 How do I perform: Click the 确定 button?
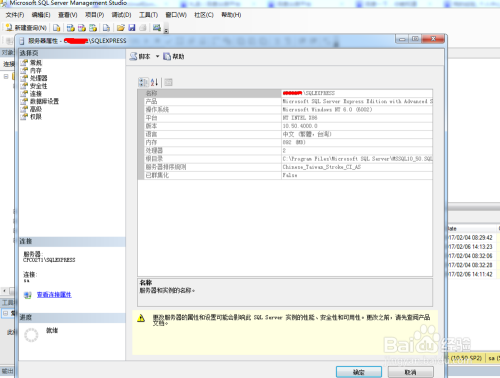(x=359, y=372)
